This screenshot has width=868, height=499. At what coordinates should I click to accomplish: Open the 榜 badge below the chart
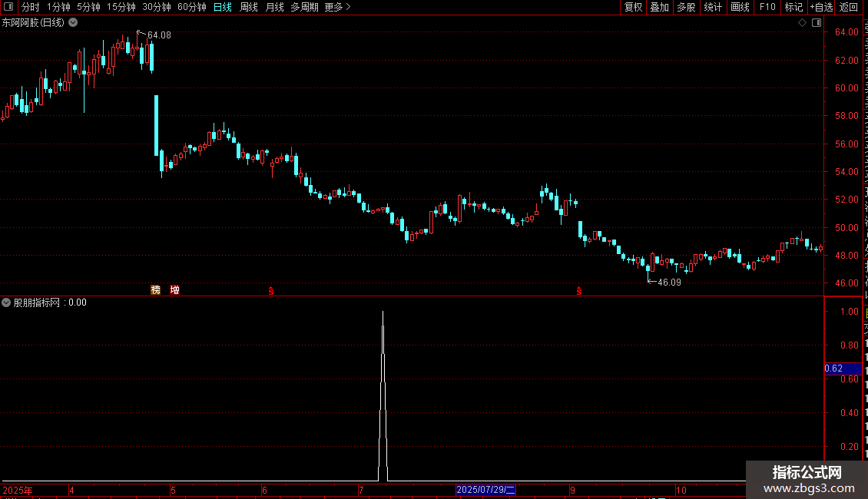click(x=156, y=290)
